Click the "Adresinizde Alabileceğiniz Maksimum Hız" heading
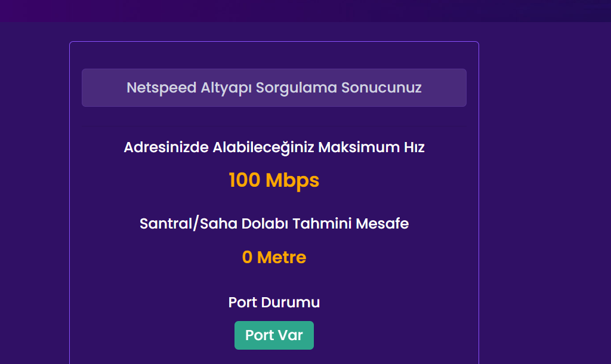This screenshot has height=364, width=611. [274, 147]
